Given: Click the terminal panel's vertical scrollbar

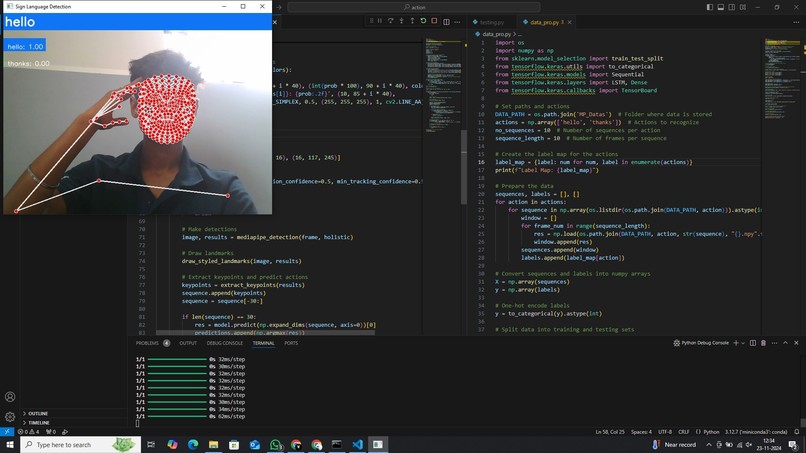Looking at the screenshot, I should pyautogui.click(x=803, y=422).
